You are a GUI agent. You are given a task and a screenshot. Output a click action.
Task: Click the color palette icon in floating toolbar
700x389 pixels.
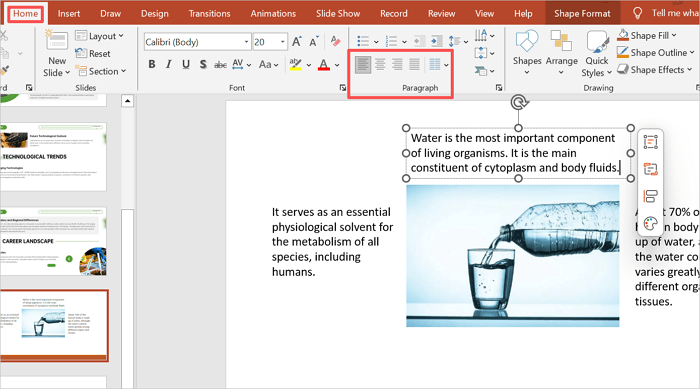[x=650, y=223]
